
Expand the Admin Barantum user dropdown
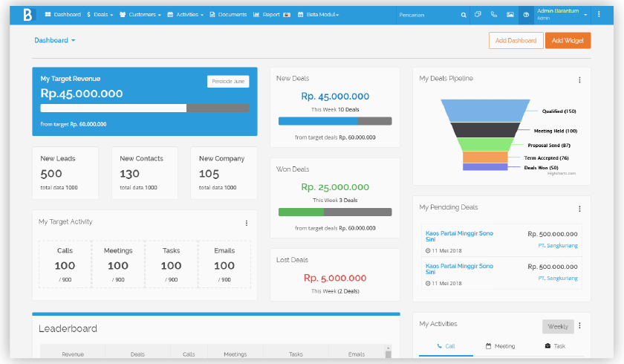(x=586, y=15)
